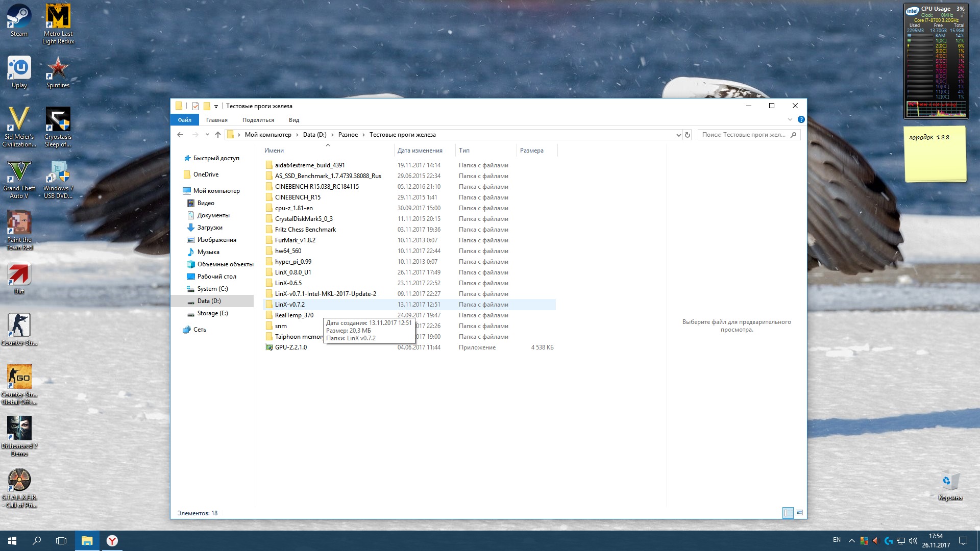Open recent locations dropdown arrow

click(207, 135)
